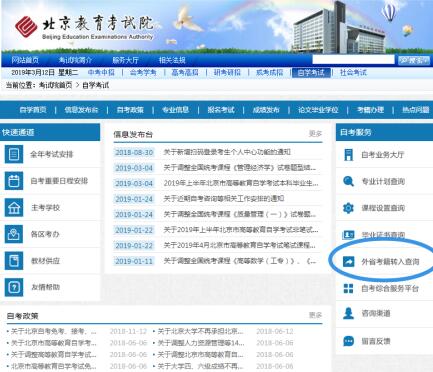433x372 pixels.
Task: Click the site search input box
Action: pos(353,60)
